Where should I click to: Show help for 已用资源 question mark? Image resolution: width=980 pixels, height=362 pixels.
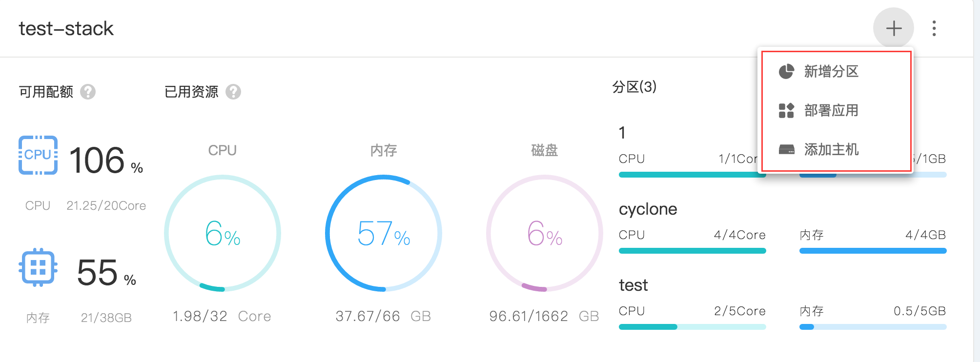(233, 92)
